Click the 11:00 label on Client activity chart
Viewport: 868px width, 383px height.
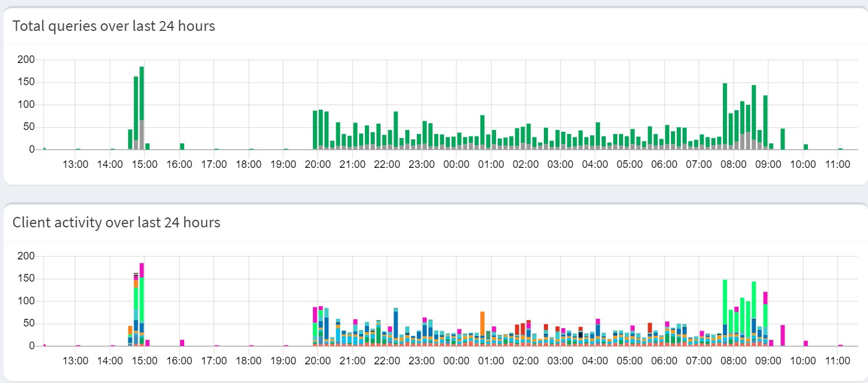pos(838,361)
